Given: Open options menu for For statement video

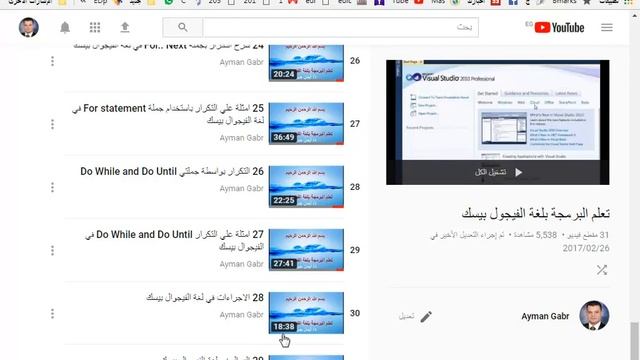Looking at the screenshot, I should (x=52, y=124).
